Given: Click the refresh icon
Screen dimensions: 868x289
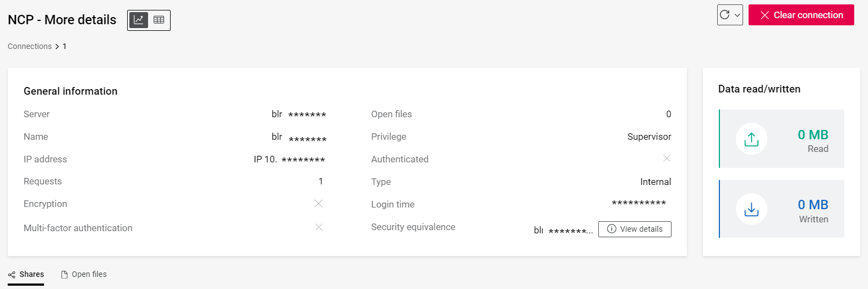Looking at the screenshot, I should (x=725, y=15).
